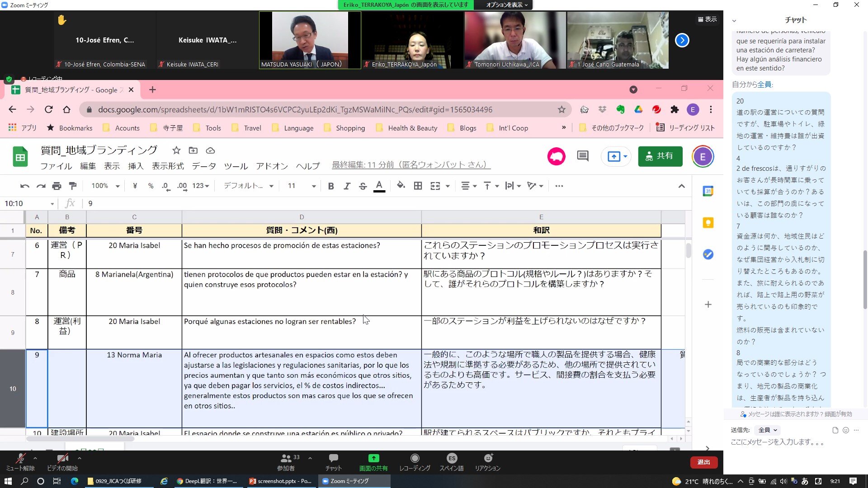Open text wrapping dropdown
Screen dimensions: 868x488
(x=513, y=186)
